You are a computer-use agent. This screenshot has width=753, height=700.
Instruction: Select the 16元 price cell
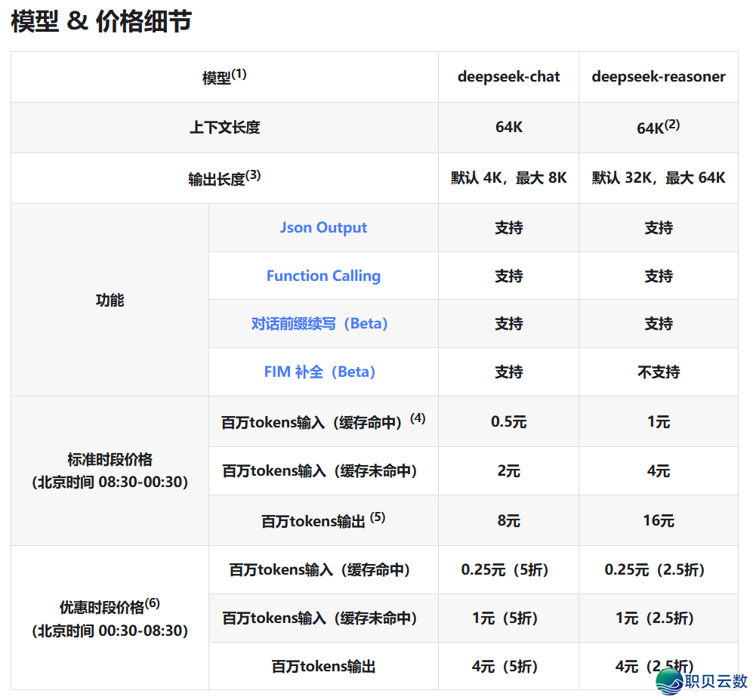[x=659, y=520]
